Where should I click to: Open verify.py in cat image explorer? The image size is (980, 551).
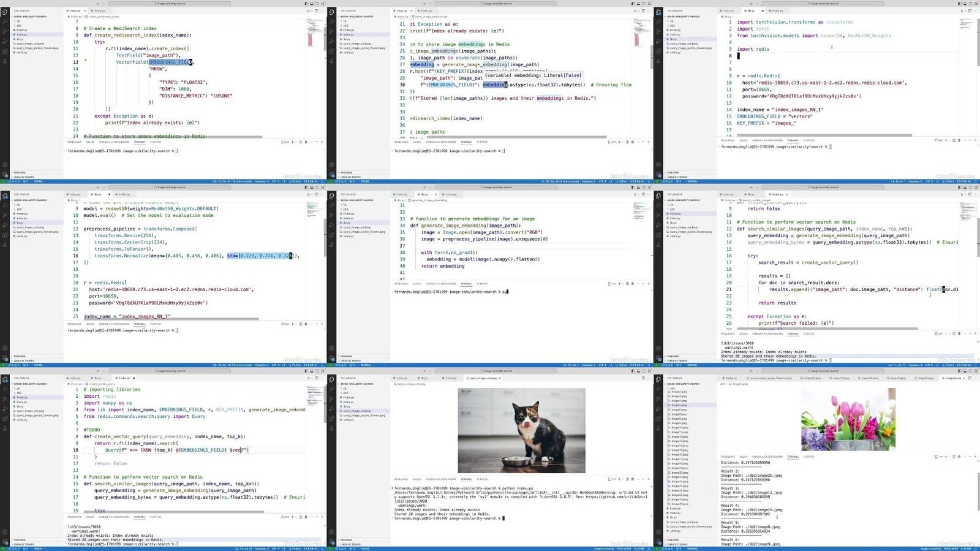tap(349, 420)
